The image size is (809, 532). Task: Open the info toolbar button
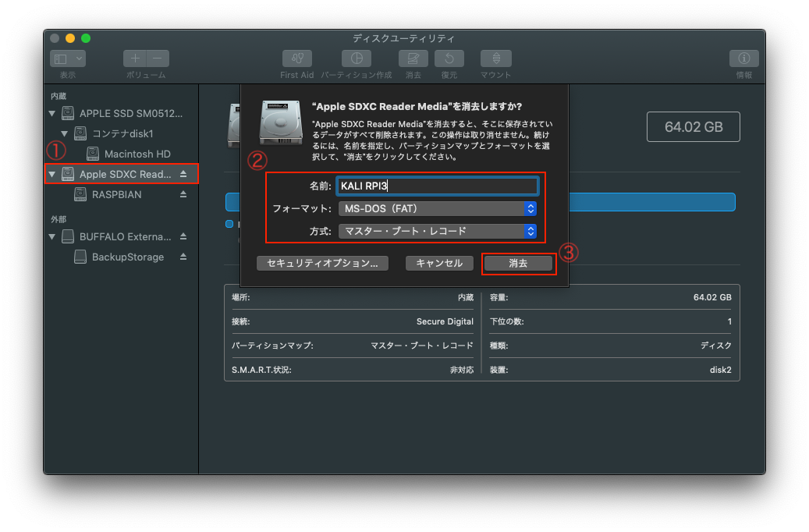click(744, 59)
